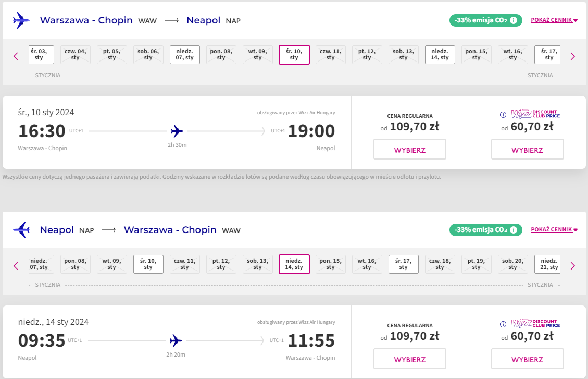Open CO2 emission info icon for outbound flight

[514, 20]
